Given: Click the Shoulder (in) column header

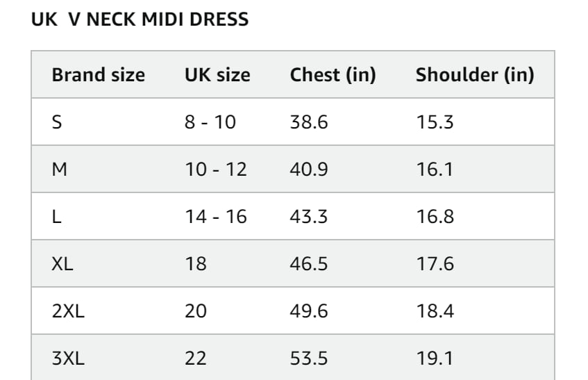Looking at the screenshot, I should pos(475,74).
